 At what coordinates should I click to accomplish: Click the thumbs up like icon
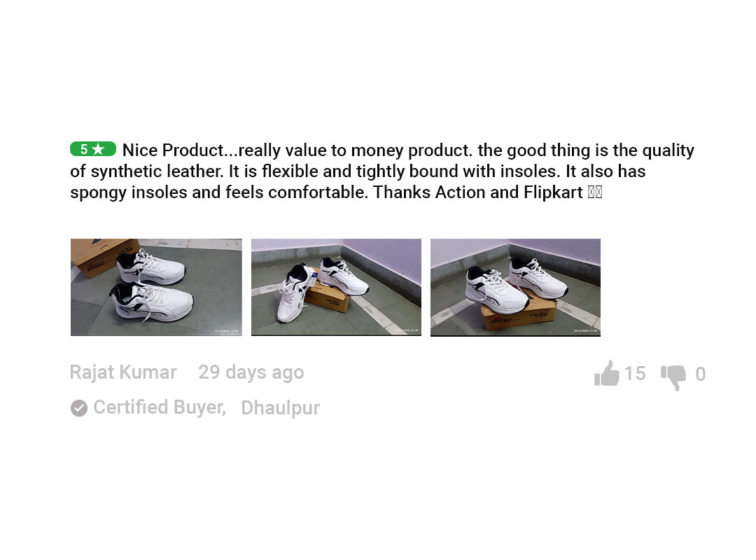pos(607,374)
